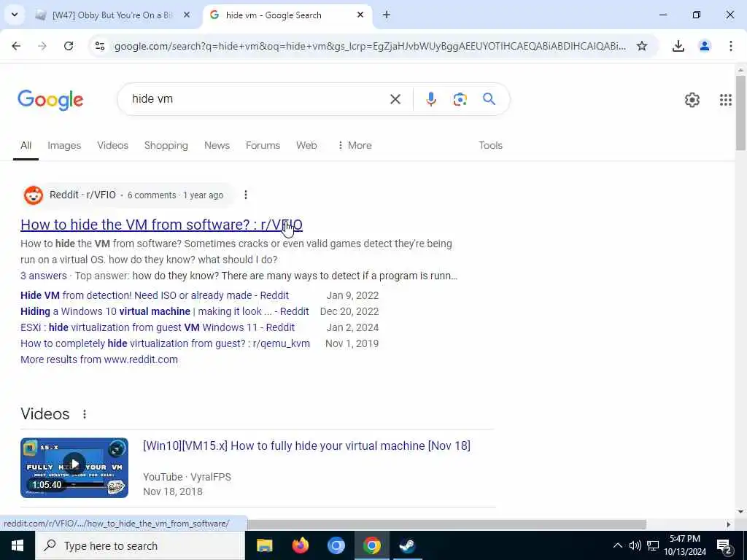Viewport: 747px width, 560px height.
Task: Open Google quick settings gear
Action: pos(692,99)
